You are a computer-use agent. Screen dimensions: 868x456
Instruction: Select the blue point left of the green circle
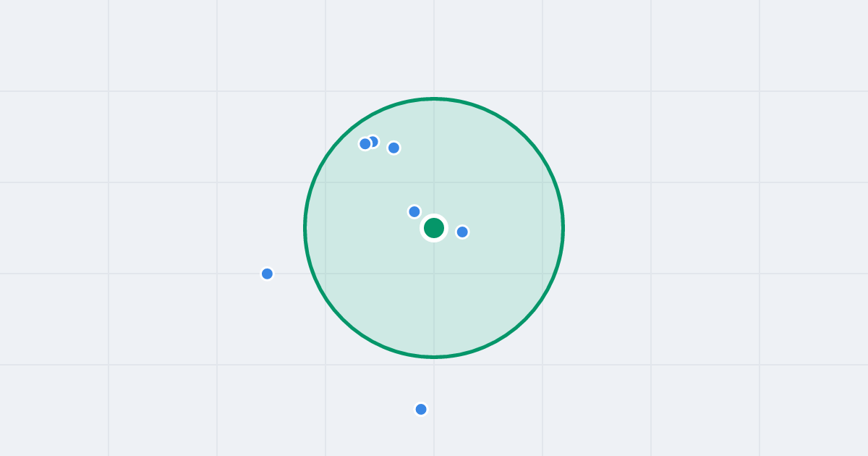tap(267, 274)
